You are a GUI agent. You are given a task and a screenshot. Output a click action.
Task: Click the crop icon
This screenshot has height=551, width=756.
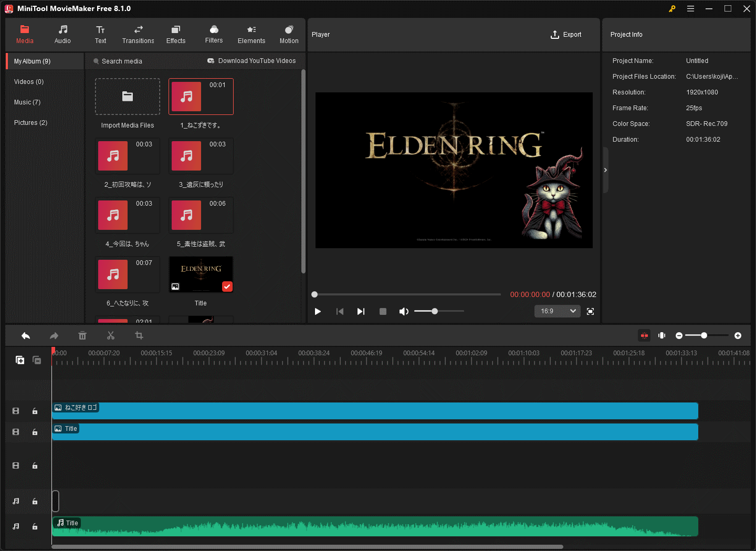[x=139, y=336]
